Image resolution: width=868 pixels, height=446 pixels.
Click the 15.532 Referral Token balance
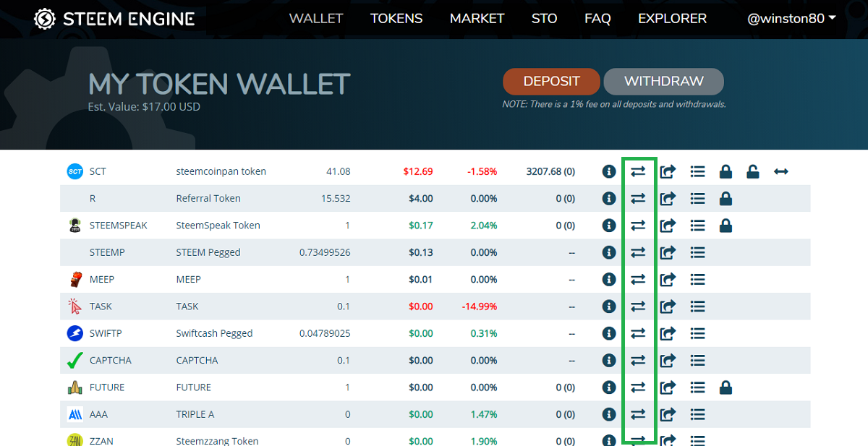336,198
